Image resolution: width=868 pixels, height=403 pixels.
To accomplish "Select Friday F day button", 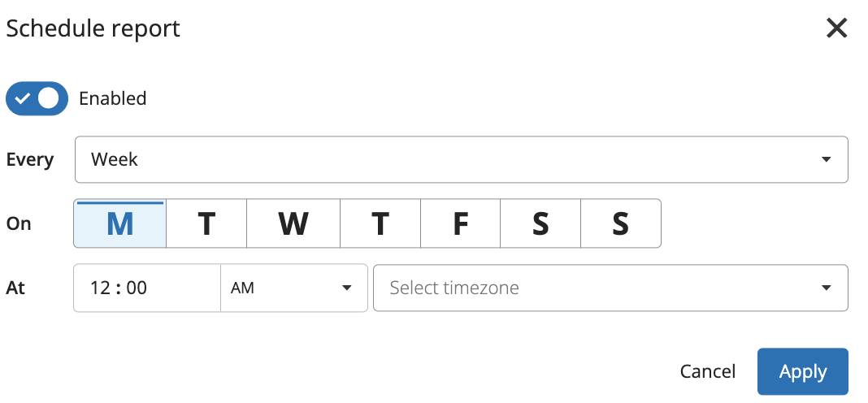I will [460, 223].
